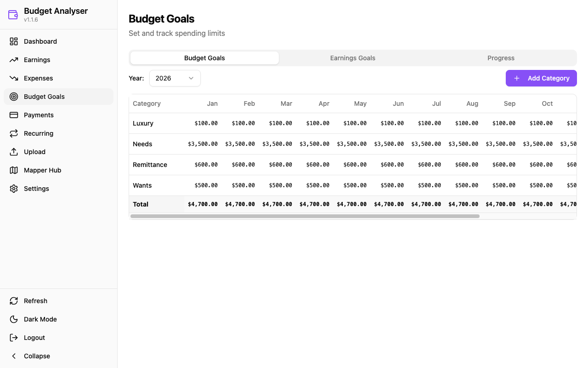Open the Payments card icon
This screenshot has width=588, height=368.
[13, 115]
